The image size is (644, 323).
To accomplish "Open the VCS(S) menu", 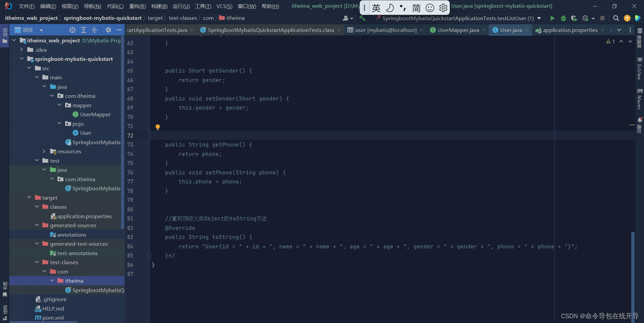I will pyautogui.click(x=225, y=6).
